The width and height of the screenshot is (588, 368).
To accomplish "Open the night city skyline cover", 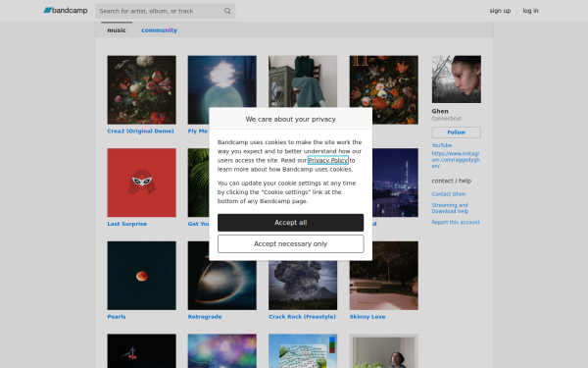I will [x=395, y=183].
